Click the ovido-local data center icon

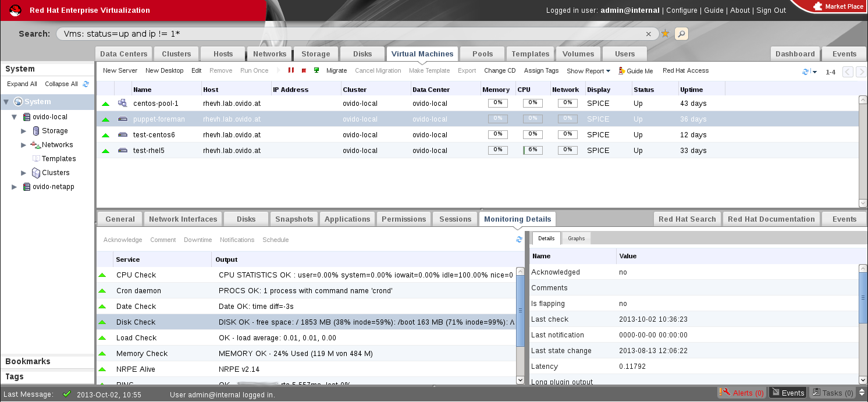[26, 117]
